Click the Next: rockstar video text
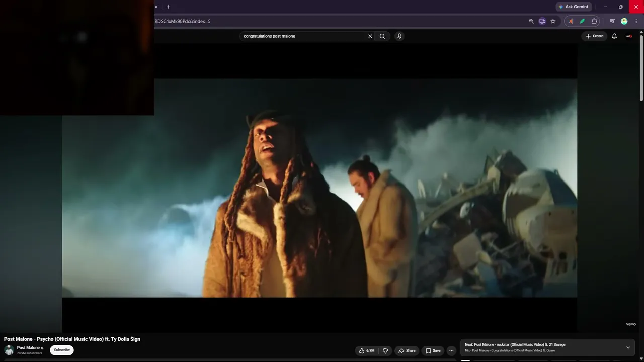This screenshot has width=644, height=362. click(x=515, y=345)
